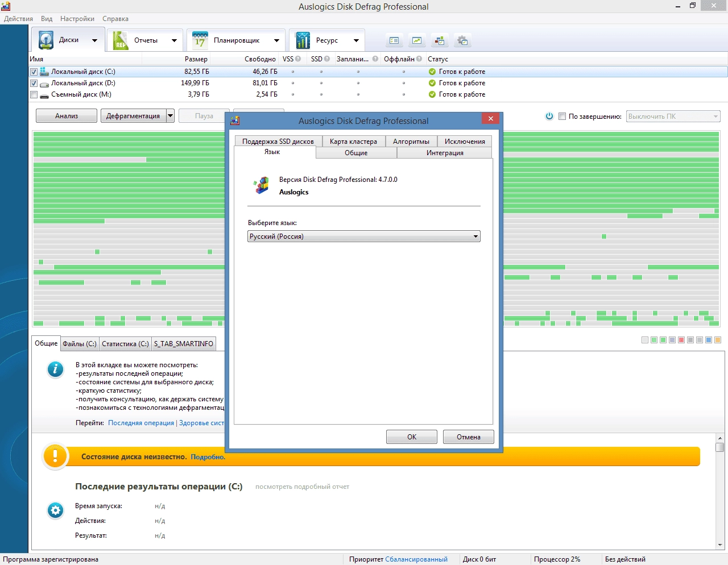The image size is (728, 565).
Task: Click the app icon in the main title bar
Action: [x=6, y=6]
